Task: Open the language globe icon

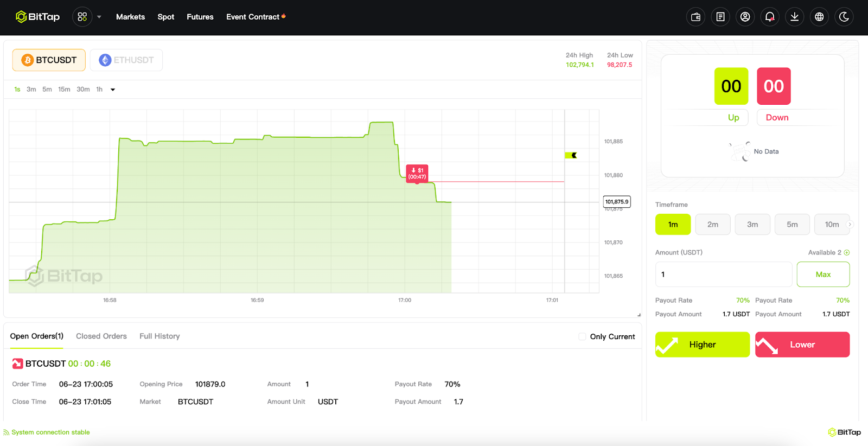Action: [819, 17]
